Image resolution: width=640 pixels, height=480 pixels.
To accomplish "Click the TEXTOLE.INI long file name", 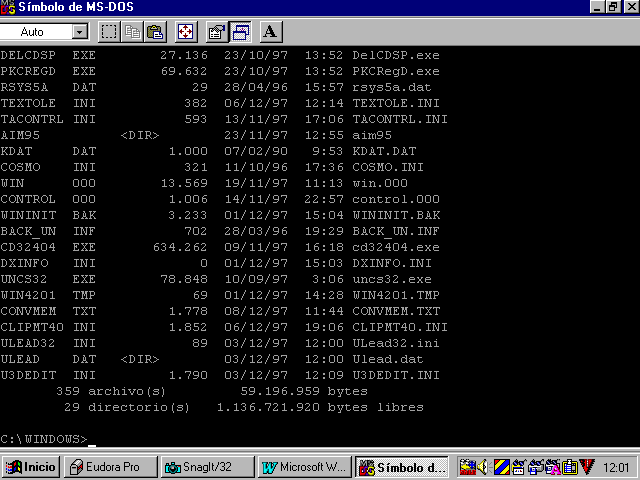I will pyautogui.click(x=396, y=103).
